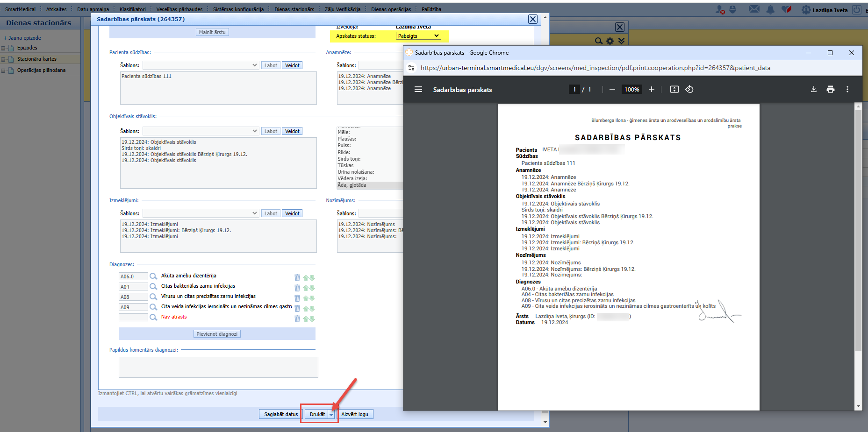Open the Palīdzība menu
The height and width of the screenshot is (432, 868).
431,9
